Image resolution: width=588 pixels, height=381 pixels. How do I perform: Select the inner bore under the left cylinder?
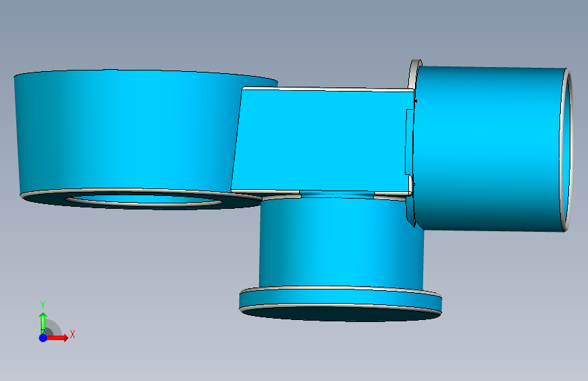click(x=144, y=199)
